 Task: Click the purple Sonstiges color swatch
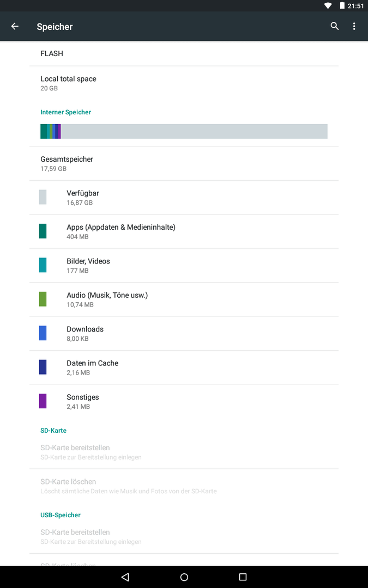[x=43, y=401]
